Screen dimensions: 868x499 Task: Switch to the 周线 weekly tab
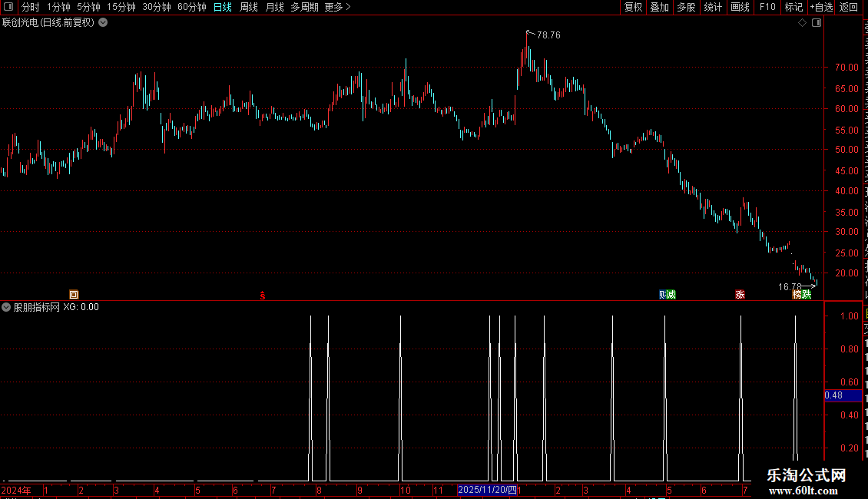coord(249,7)
